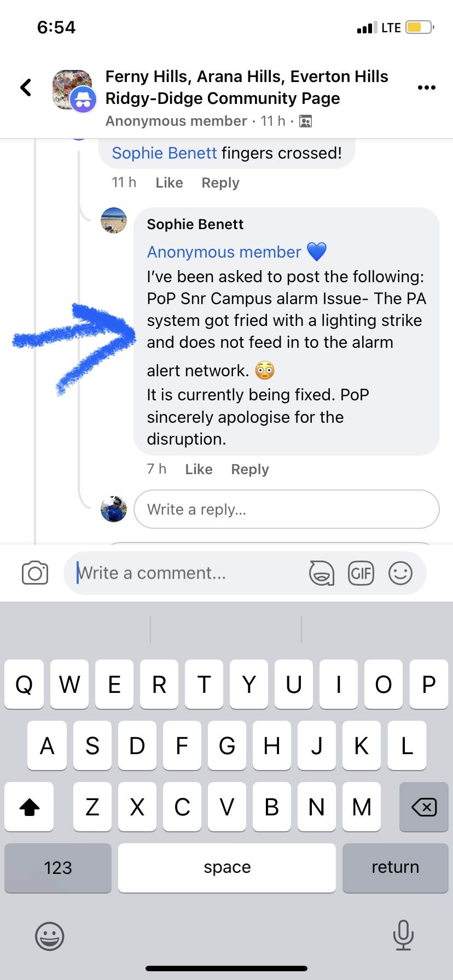Like the 'fingers crossed' comment
This screenshot has width=453, height=980.
pos(169,183)
